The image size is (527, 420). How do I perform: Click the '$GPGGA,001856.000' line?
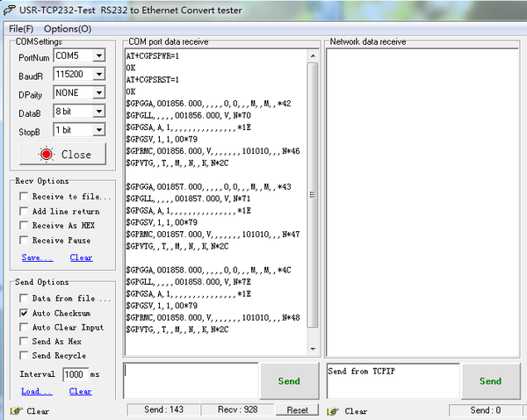pyautogui.click(x=209, y=104)
